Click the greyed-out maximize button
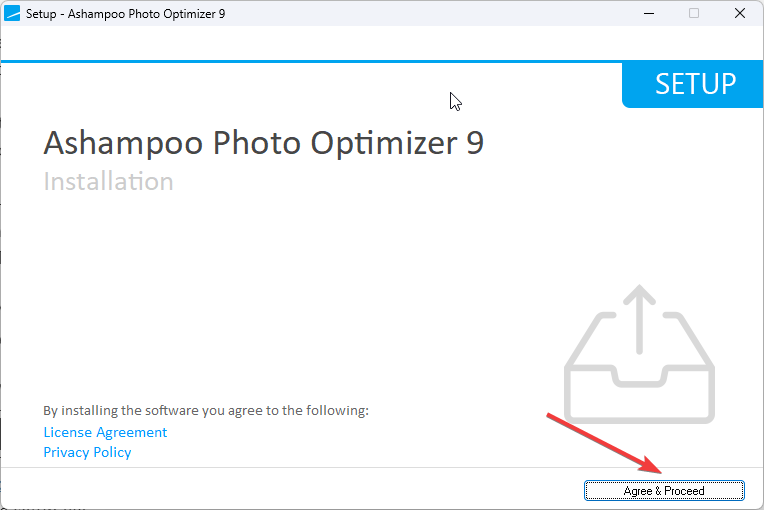This screenshot has height=510, width=764. (694, 13)
